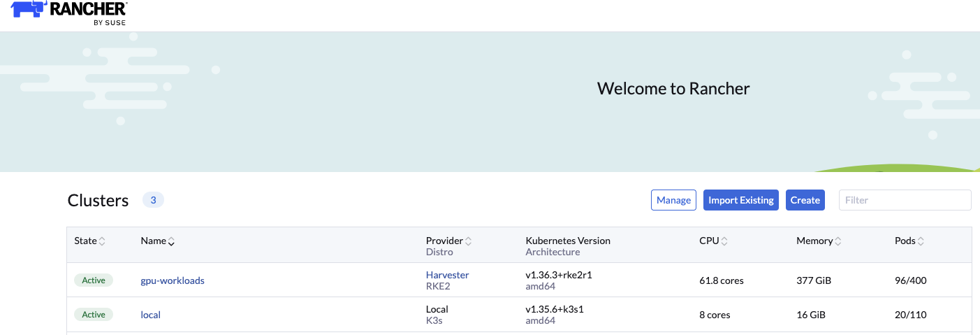This screenshot has width=980, height=335.
Task: Sort clusters by Name column
Action: coord(157,241)
